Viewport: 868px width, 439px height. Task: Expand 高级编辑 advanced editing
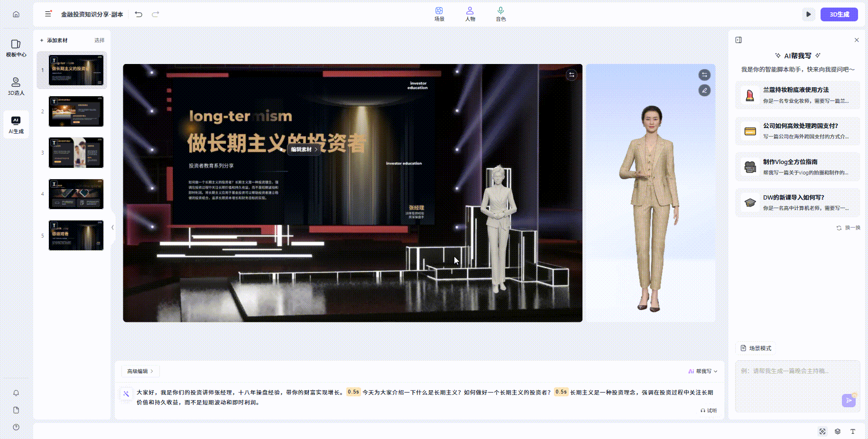(x=140, y=371)
